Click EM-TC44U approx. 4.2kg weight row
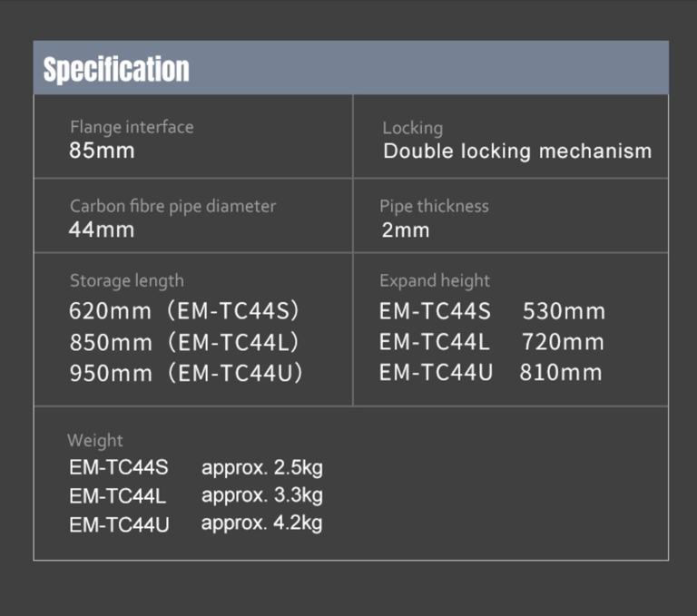The height and width of the screenshot is (616, 697). tap(196, 523)
